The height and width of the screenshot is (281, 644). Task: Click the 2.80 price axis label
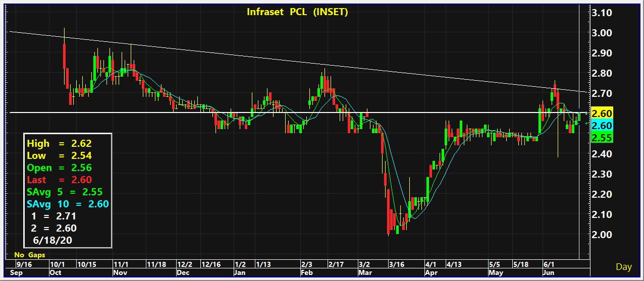click(x=602, y=73)
